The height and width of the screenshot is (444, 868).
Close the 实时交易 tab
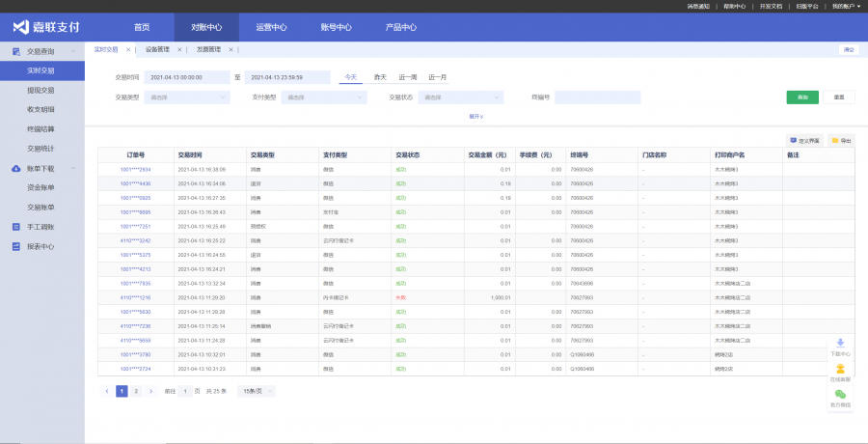click(x=128, y=49)
